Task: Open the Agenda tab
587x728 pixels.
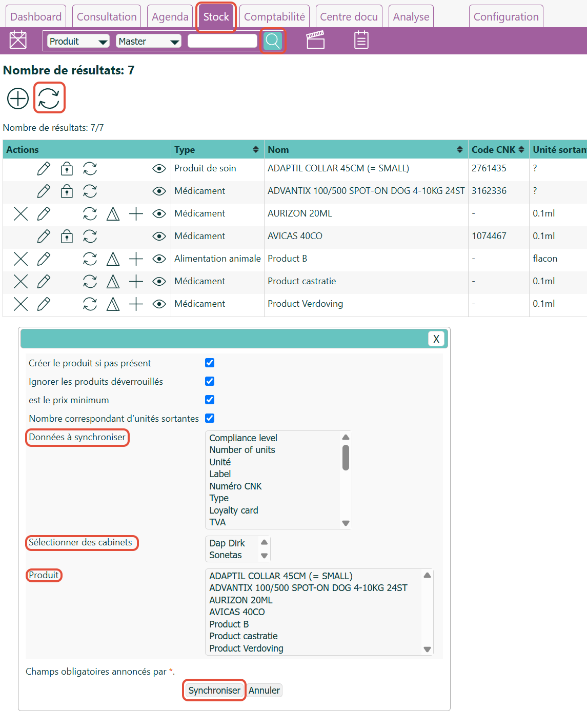Action: point(170,17)
